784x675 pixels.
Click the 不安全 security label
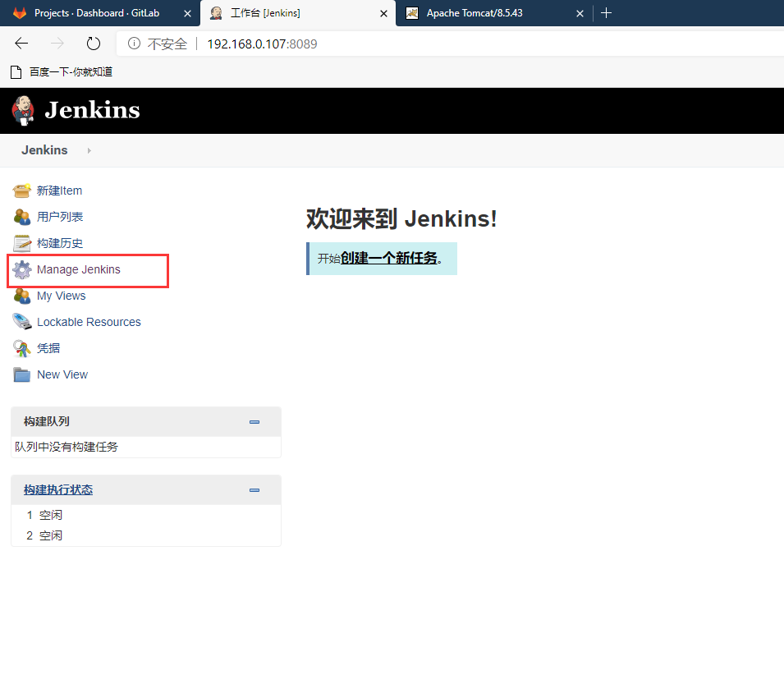167,44
